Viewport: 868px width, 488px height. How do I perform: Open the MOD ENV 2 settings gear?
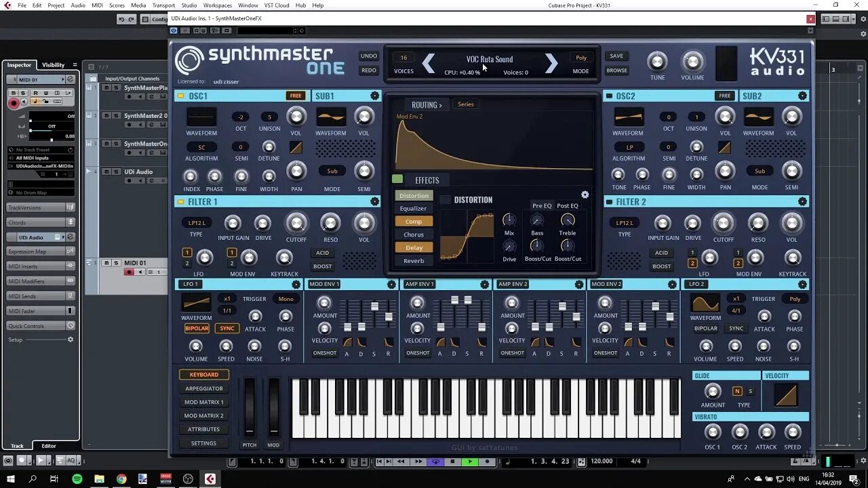(x=672, y=284)
